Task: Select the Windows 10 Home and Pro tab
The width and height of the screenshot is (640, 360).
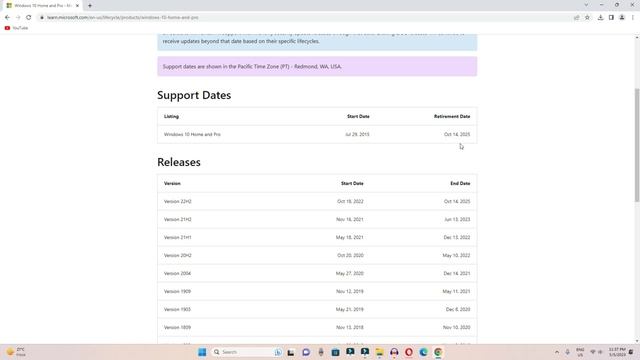Action: pyautogui.click(x=42, y=6)
